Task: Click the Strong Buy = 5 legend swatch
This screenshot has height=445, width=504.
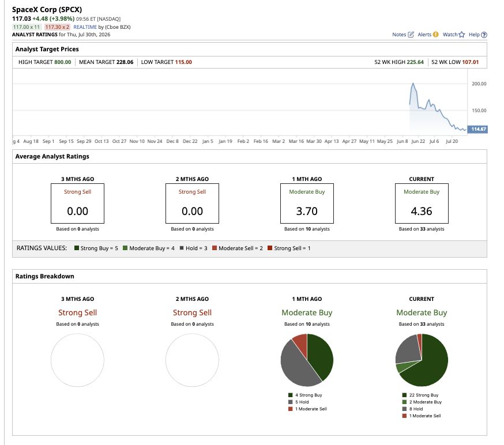Action: [x=77, y=248]
